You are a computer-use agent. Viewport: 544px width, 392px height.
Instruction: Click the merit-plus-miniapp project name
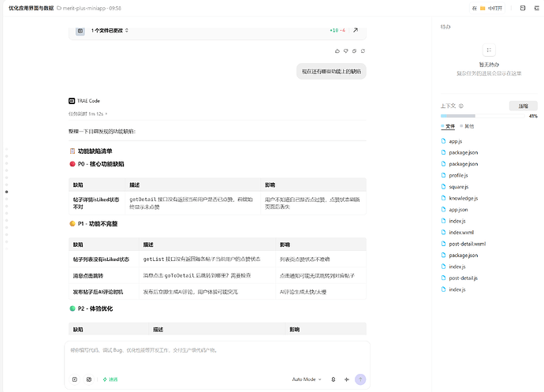coord(84,8)
